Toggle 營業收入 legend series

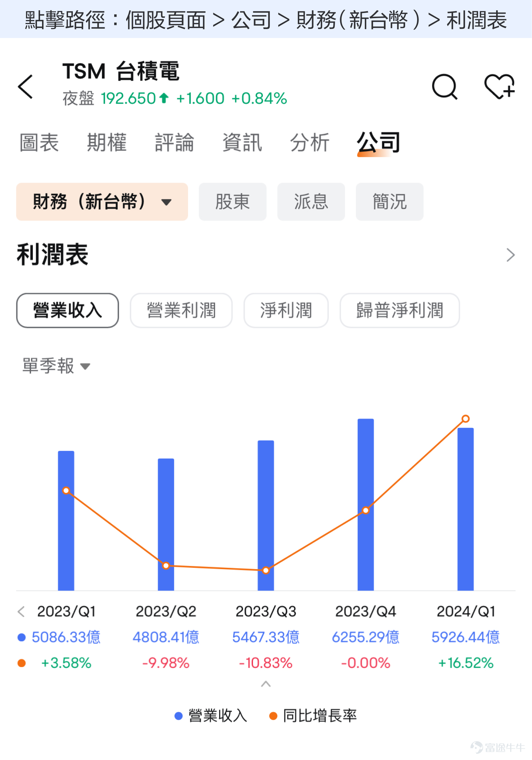(211, 716)
